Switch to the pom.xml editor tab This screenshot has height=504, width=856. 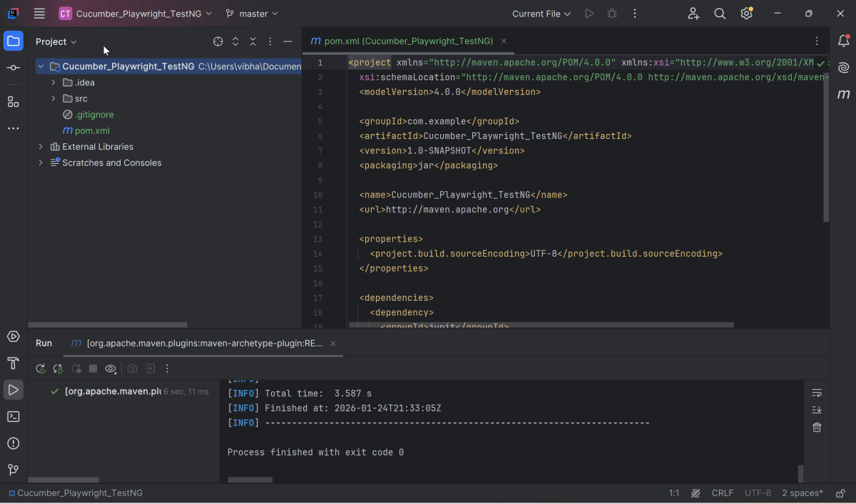[x=404, y=41]
